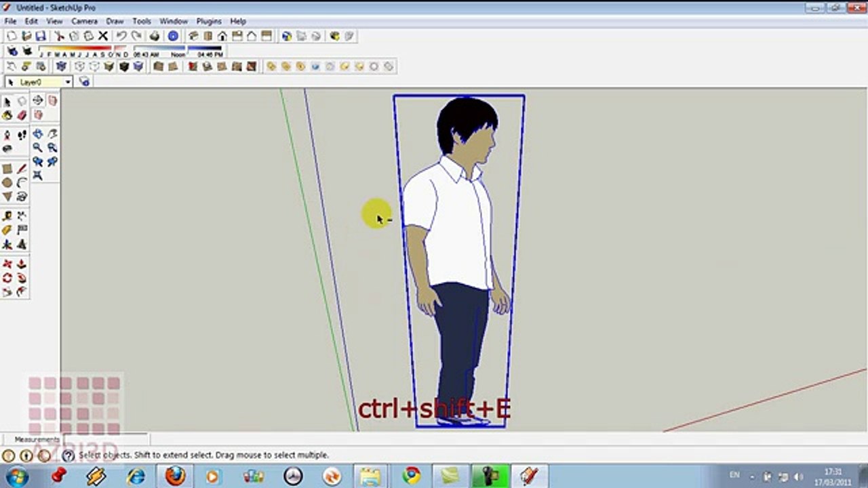Click the Print icon

[155, 36]
